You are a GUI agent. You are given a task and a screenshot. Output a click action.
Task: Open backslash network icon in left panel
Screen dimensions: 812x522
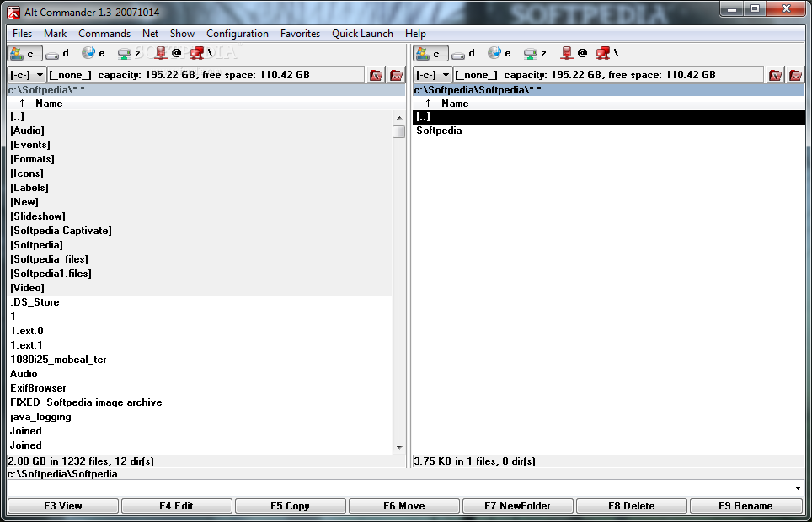(202, 53)
